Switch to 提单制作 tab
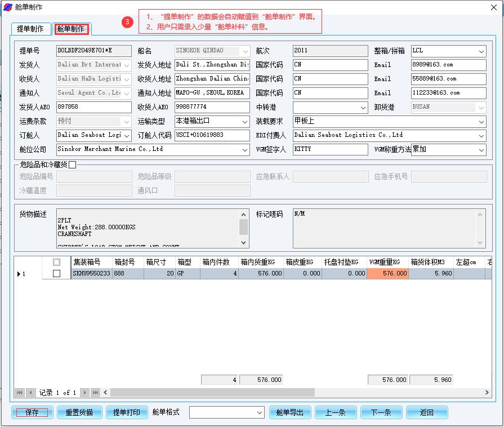This screenshot has height=427, width=504. click(x=30, y=29)
